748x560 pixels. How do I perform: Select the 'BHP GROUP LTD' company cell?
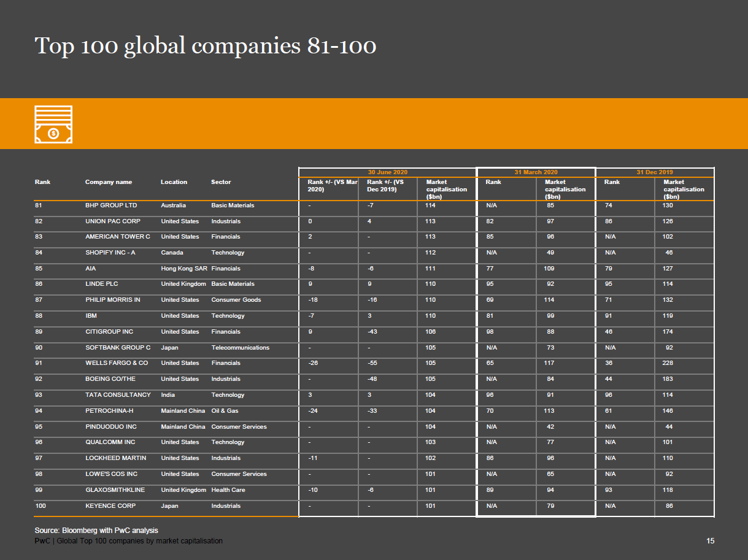[111, 205]
